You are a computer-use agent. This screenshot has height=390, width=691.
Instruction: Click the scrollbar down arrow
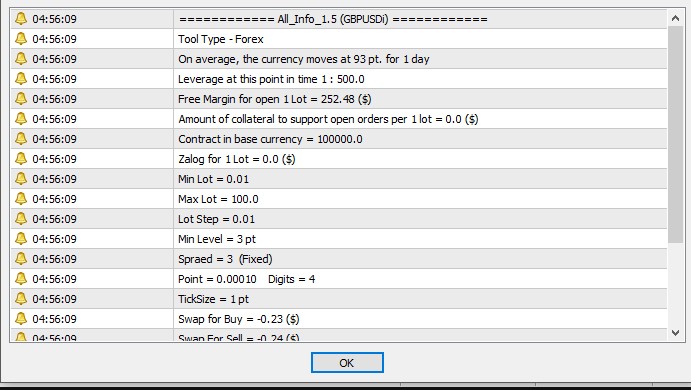[675, 333]
